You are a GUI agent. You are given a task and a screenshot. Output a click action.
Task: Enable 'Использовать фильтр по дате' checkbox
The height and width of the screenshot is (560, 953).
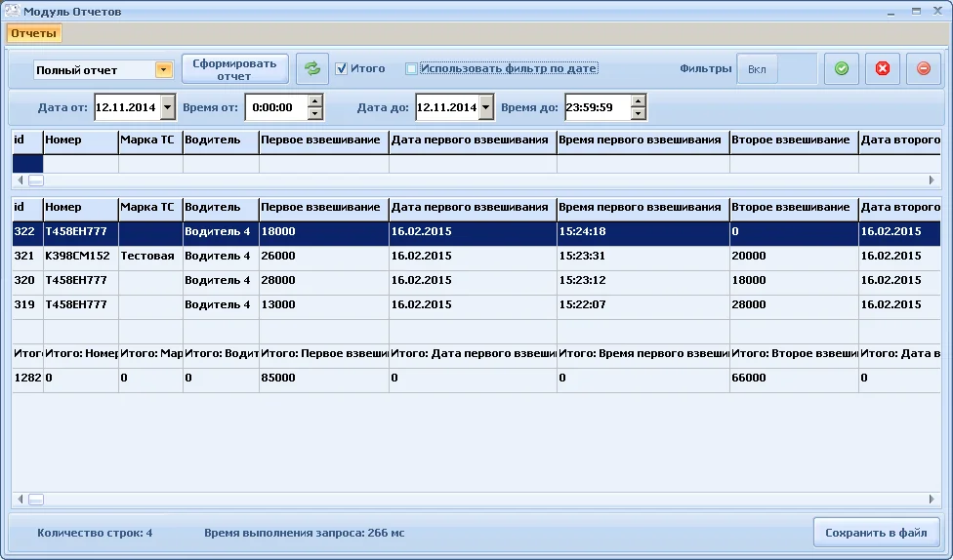tap(411, 69)
